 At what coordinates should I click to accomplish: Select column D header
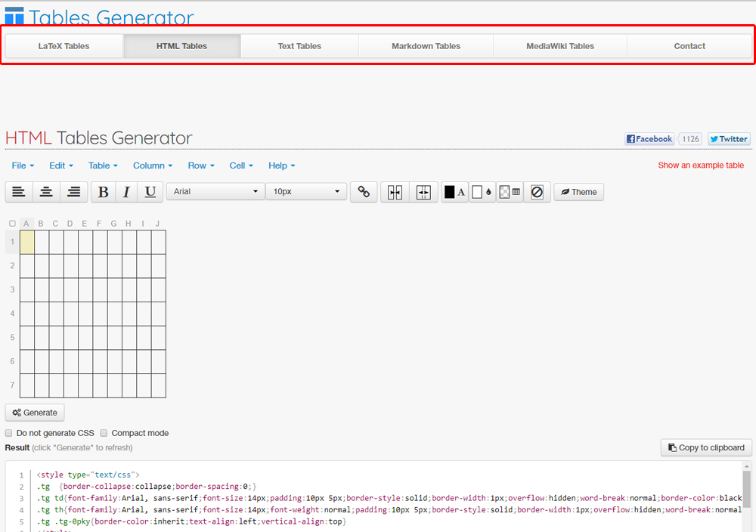(70, 224)
